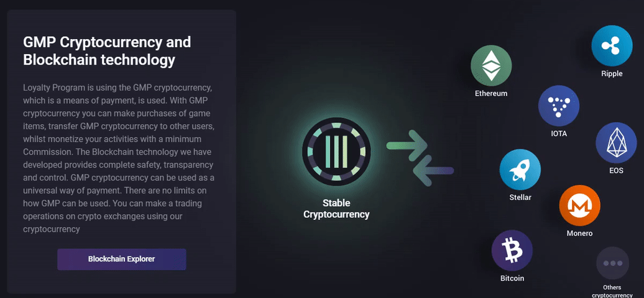Click the Ripple text label

coord(612,74)
